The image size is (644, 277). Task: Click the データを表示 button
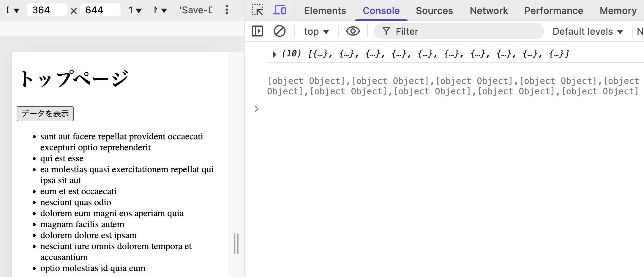[45, 114]
